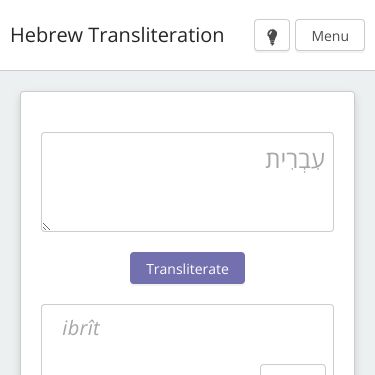Image resolution: width=375 pixels, height=375 pixels.
Task: Run transliteration with the purple button
Action: coord(187,268)
